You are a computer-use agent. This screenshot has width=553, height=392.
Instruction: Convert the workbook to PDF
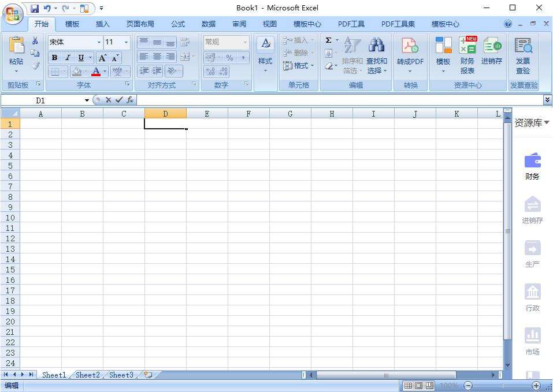[x=410, y=55]
